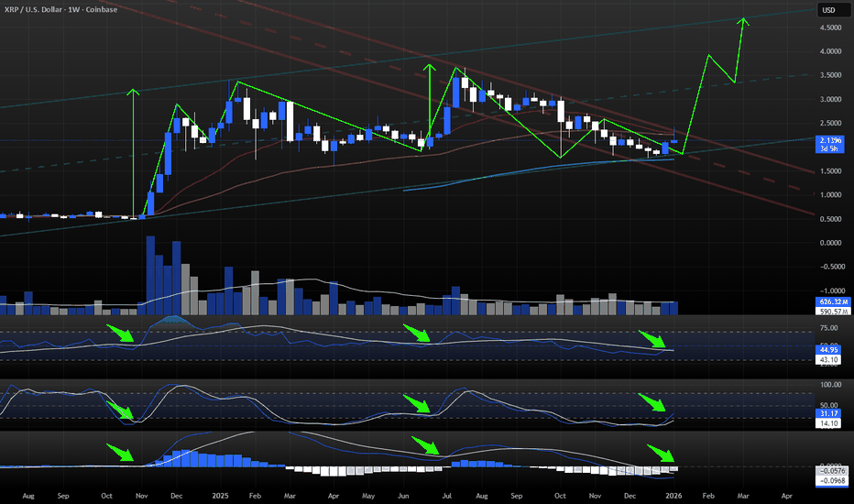Click the 31.17 stochastic value label
The width and height of the screenshot is (854, 504).
coord(827,414)
